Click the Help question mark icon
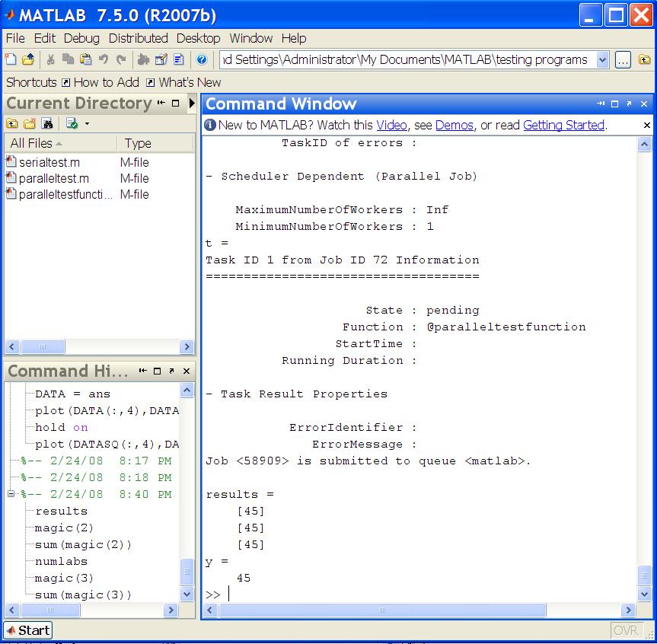Image resolution: width=657 pixels, height=644 pixels. coord(202,59)
